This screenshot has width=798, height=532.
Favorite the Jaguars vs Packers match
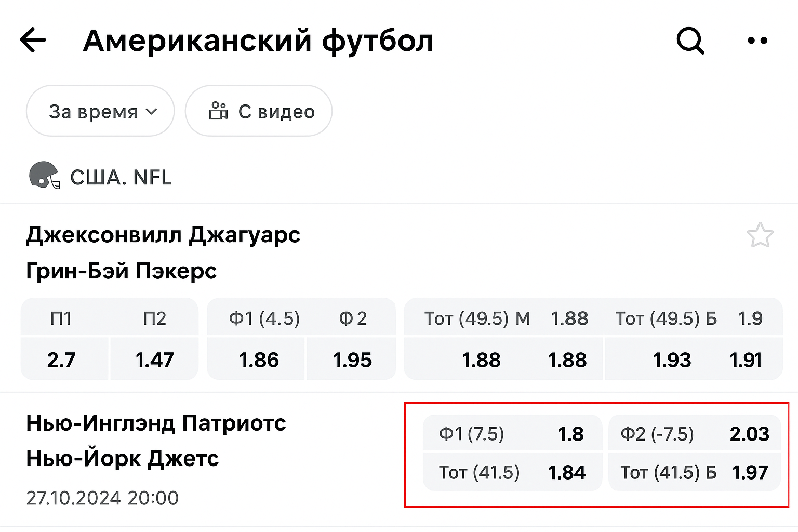click(760, 235)
